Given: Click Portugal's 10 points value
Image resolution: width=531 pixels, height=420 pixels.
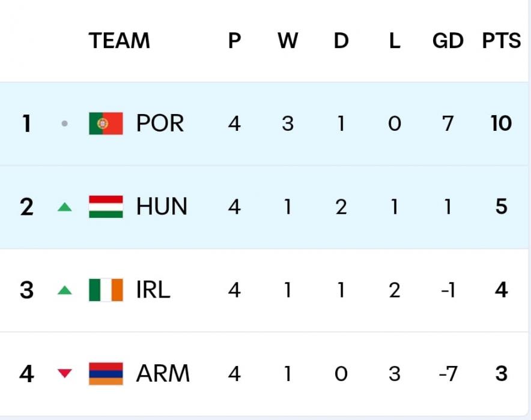Looking at the screenshot, I should click(501, 124).
